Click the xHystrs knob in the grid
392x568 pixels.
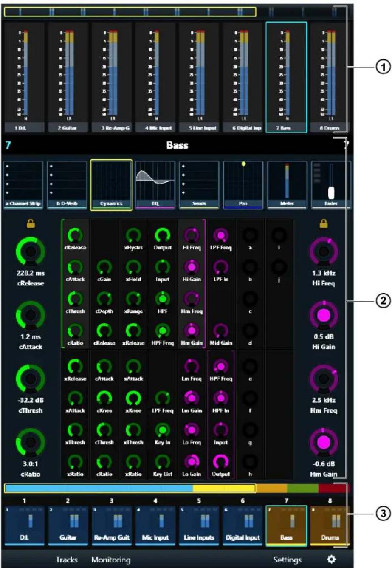[x=133, y=235]
